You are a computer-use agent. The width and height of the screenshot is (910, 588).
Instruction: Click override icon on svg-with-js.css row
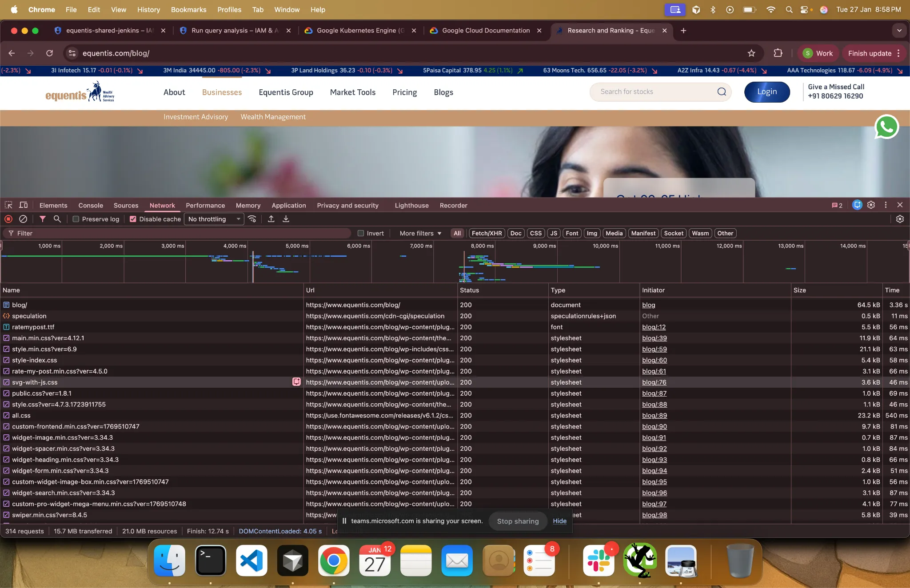tap(296, 382)
